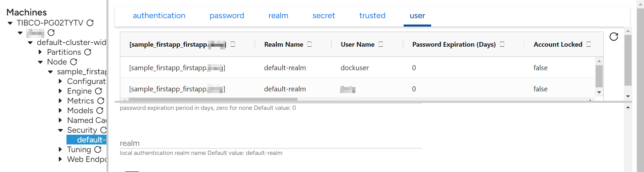Click refresh icon next to Partitions
Screen dimensions: 644x172
tap(88, 52)
